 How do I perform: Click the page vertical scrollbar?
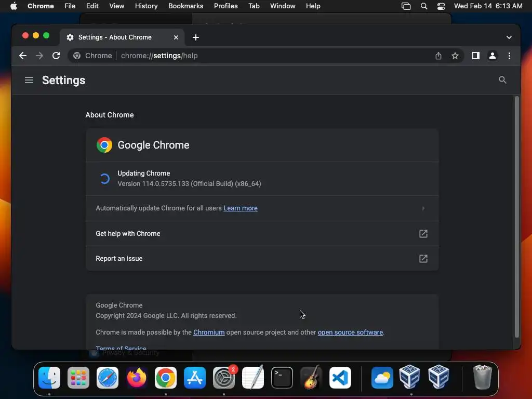click(x=517, y=217)
